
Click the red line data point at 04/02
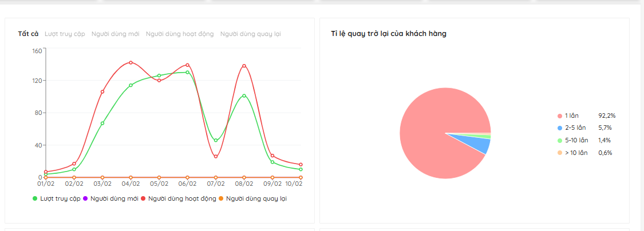click(131, 62)
